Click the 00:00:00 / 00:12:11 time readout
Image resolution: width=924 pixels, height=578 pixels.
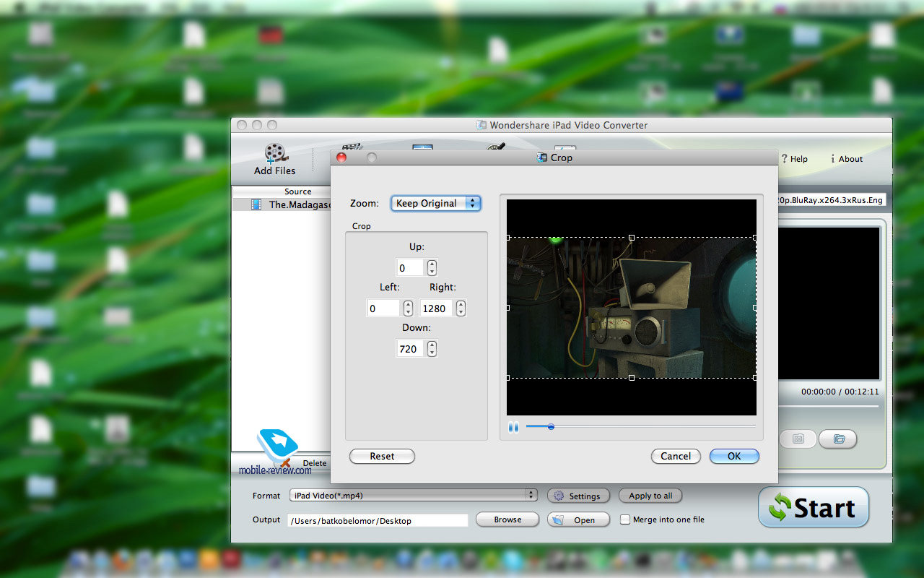click(840, 392)
